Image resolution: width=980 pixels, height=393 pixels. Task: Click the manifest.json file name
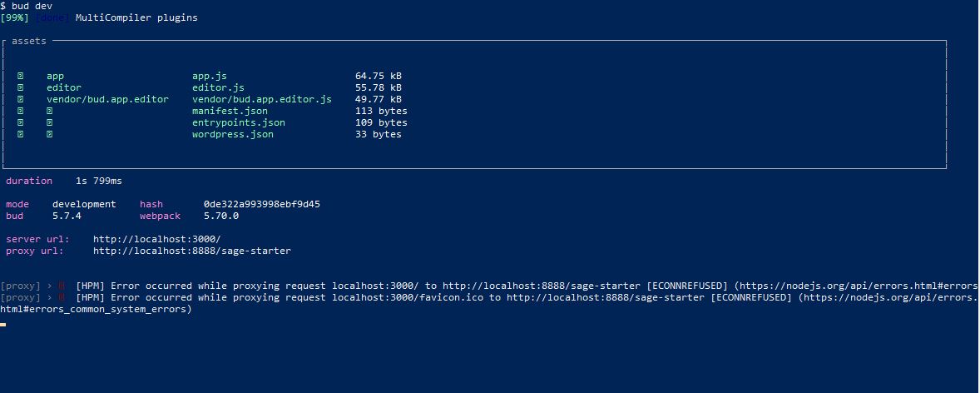230,111
